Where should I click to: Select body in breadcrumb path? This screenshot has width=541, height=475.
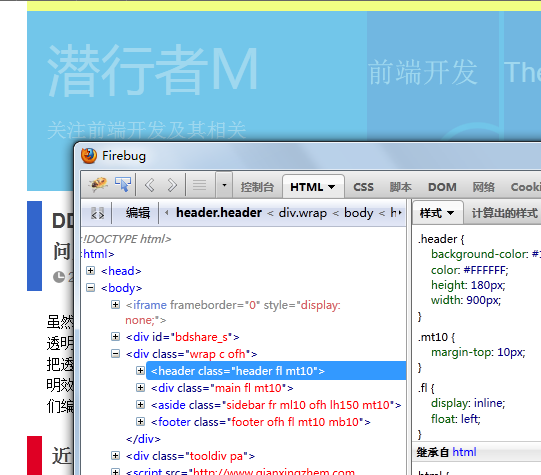point(358,213)
